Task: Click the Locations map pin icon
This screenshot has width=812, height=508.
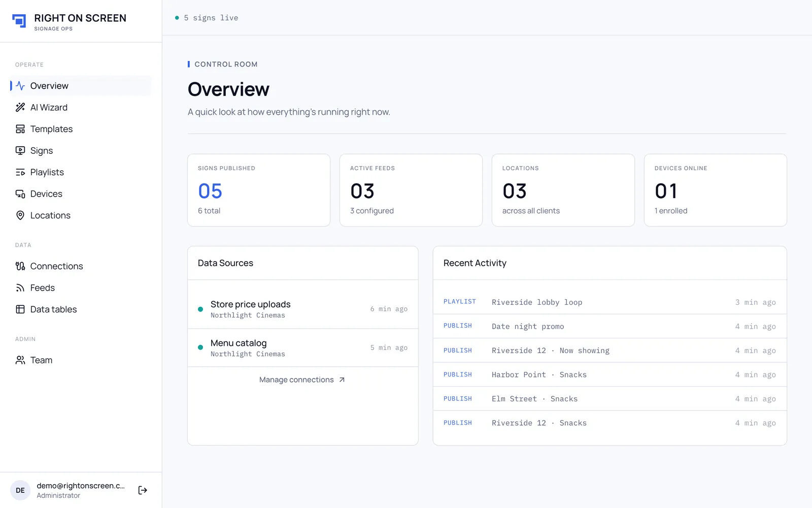Action: 20,215
